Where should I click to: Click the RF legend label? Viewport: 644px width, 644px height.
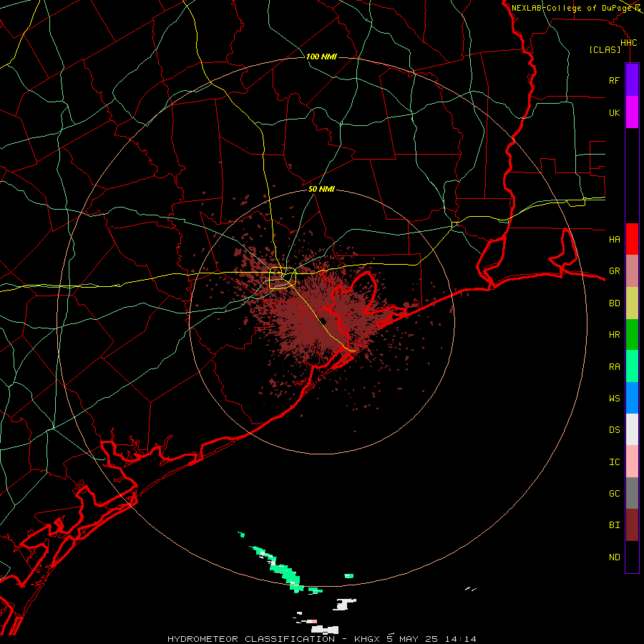[x=614, y=80]
